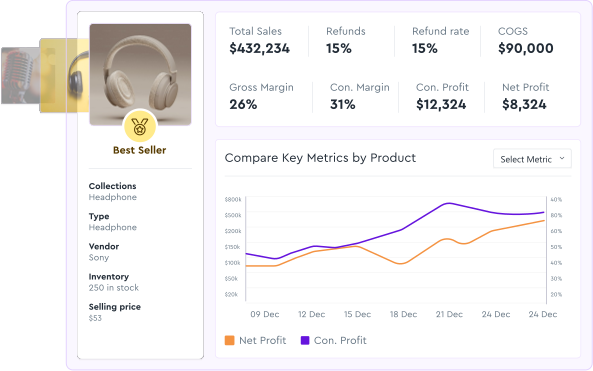The width and height of the screenshot is (593, 371).
Task: Click the 250 in stock inventory value
Action: (114, 288)
